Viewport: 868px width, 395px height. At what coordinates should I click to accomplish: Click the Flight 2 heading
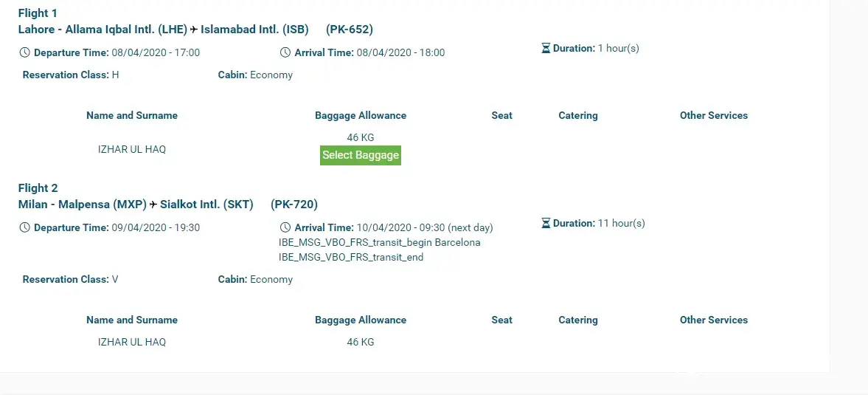pyautogui.click(x=38, y=188)
